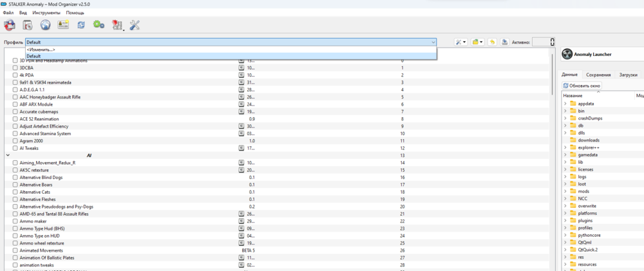Image resolution: width=644 pixels, height=271 pixels.
Task: Enable the Alternative Boars checkbox
Action: click(x=15, y=185)
